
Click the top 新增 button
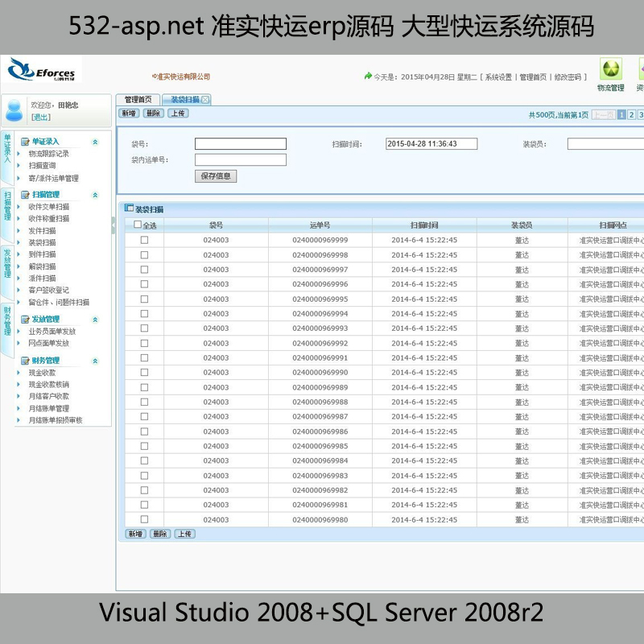[x=129, y=114]
